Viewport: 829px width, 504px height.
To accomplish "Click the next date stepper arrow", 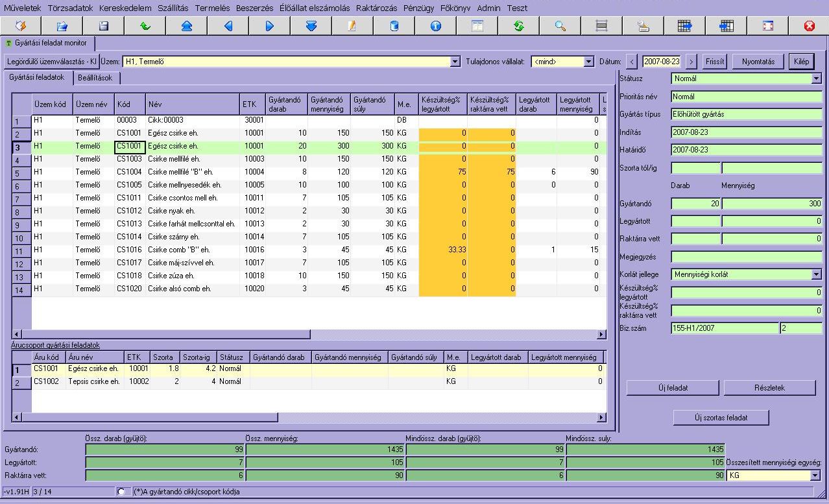I will tap(691, 62).
